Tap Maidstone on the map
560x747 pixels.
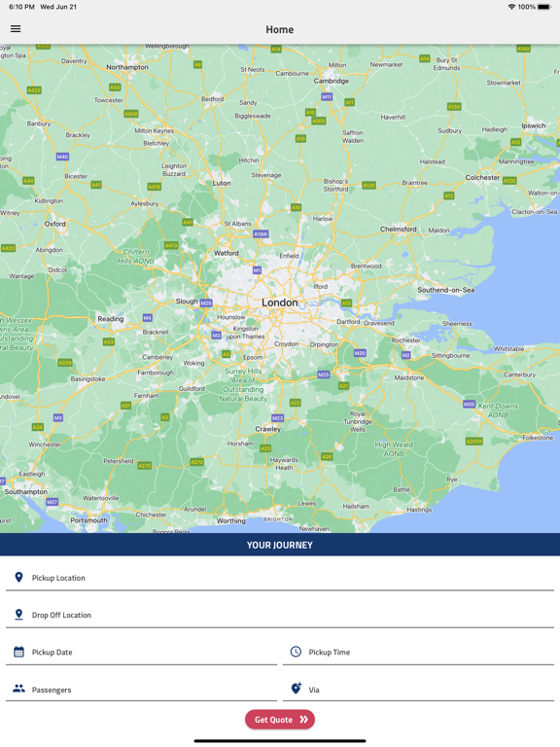(x=409, y=377)
